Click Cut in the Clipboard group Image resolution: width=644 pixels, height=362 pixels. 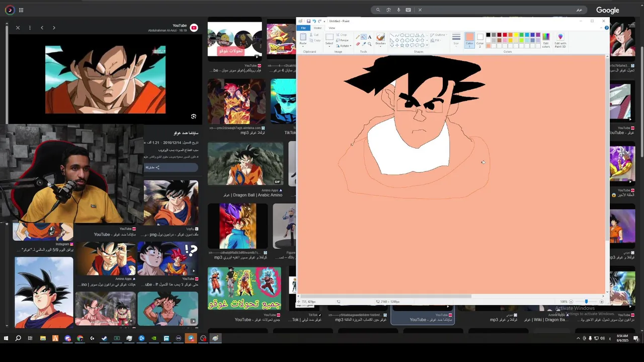point(314,35)
